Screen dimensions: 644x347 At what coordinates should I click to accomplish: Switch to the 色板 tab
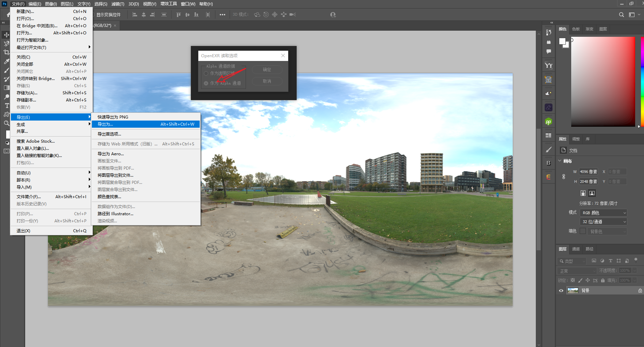coord(576,29)
